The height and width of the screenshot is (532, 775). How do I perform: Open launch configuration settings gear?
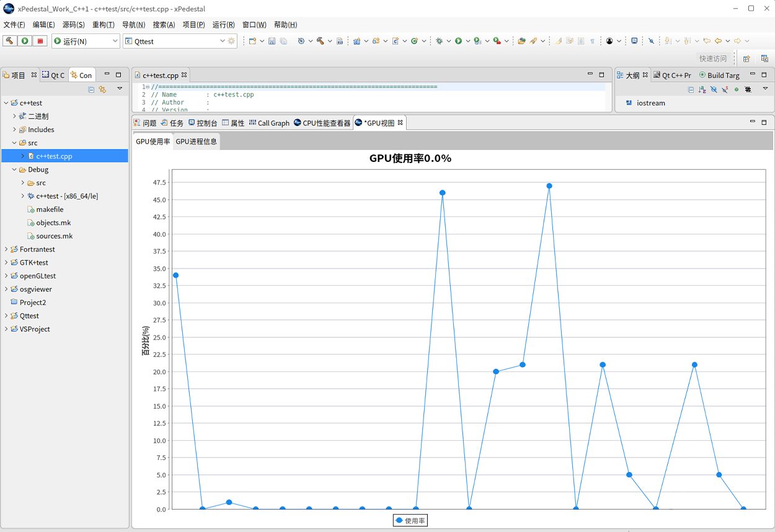tap(232, 41)
